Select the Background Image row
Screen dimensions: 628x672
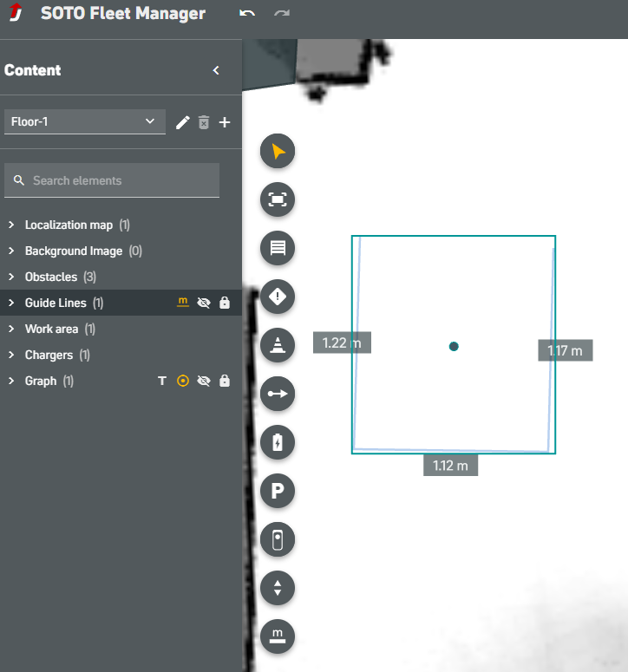click(121, 251)
